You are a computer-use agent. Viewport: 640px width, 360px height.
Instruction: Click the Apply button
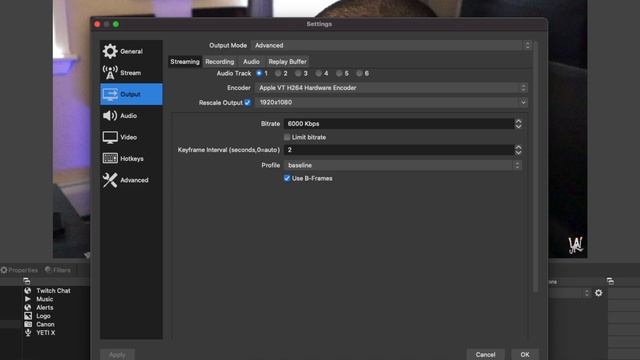[x=117, y=354]
